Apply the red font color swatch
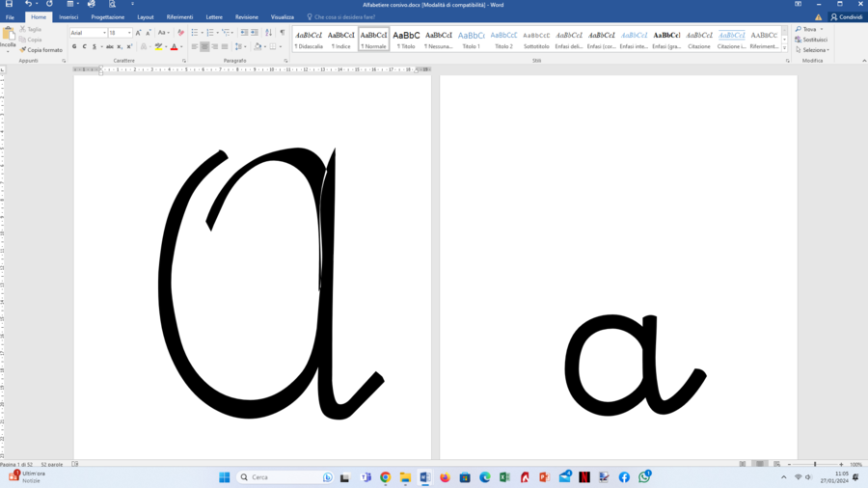This screenshot has height=488, width=868. (x=174, y=47)
